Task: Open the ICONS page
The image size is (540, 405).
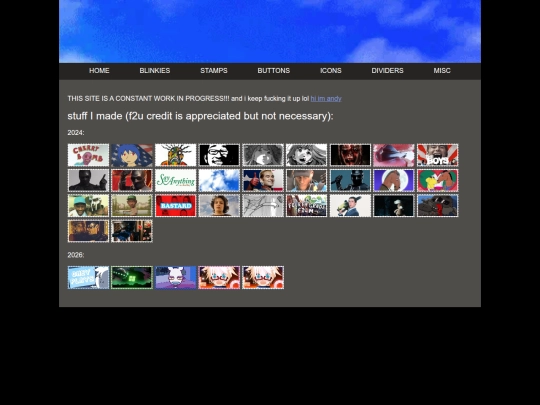Action: tap(331, 71)
